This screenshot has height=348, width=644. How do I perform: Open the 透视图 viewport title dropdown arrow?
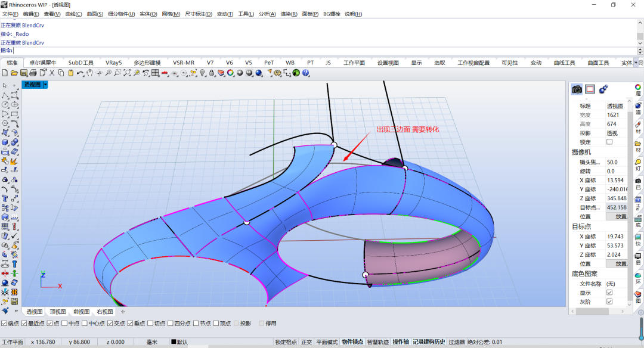pyautogui.click(x=45, y=85)
